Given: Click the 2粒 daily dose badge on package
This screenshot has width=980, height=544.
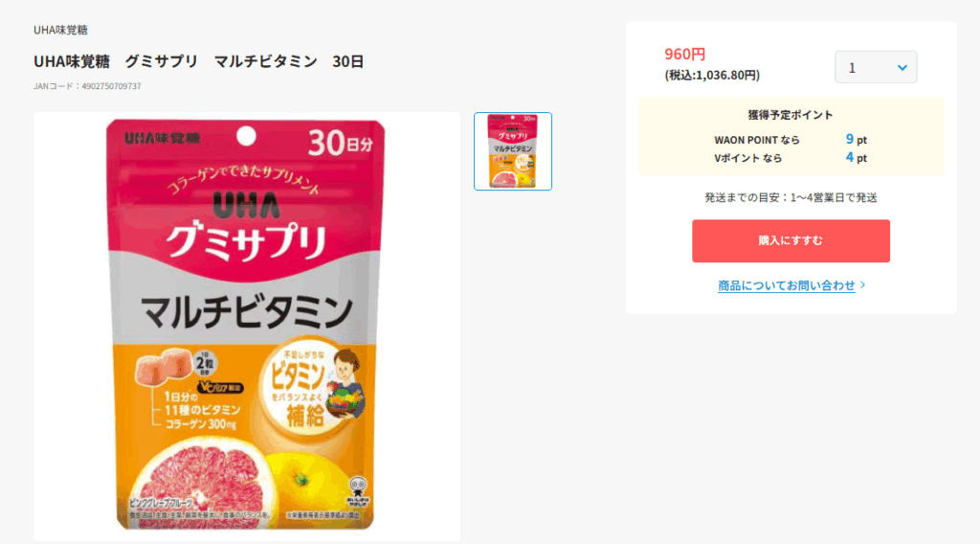Looking at the screenshot, I should pos(205,363).
